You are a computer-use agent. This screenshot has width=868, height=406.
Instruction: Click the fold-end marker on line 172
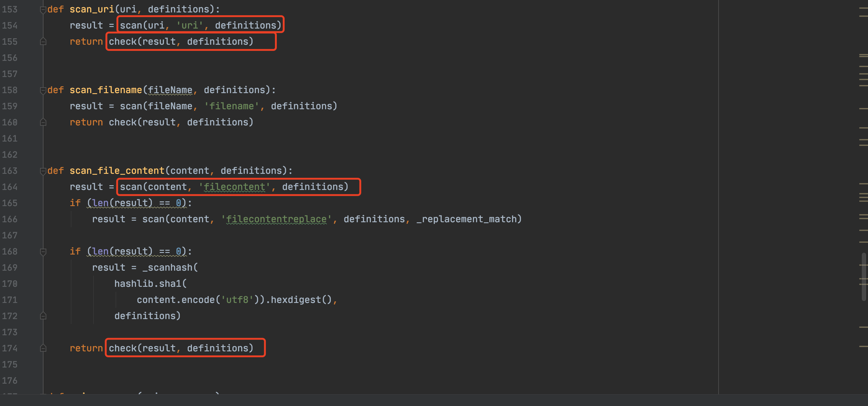tap(43, 316)
